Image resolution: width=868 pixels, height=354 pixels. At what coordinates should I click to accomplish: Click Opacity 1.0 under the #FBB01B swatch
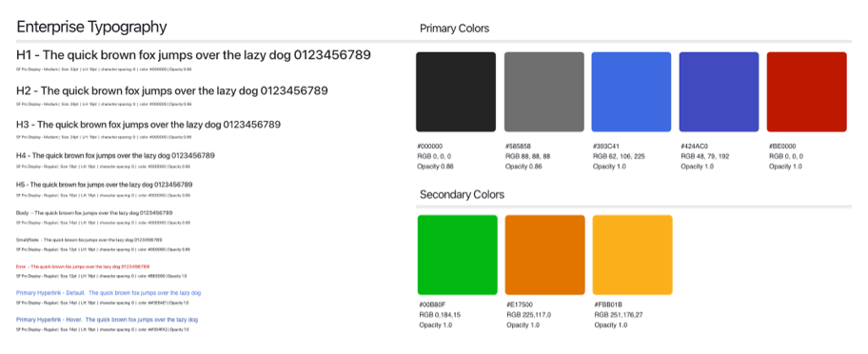(x=611, y=325)
